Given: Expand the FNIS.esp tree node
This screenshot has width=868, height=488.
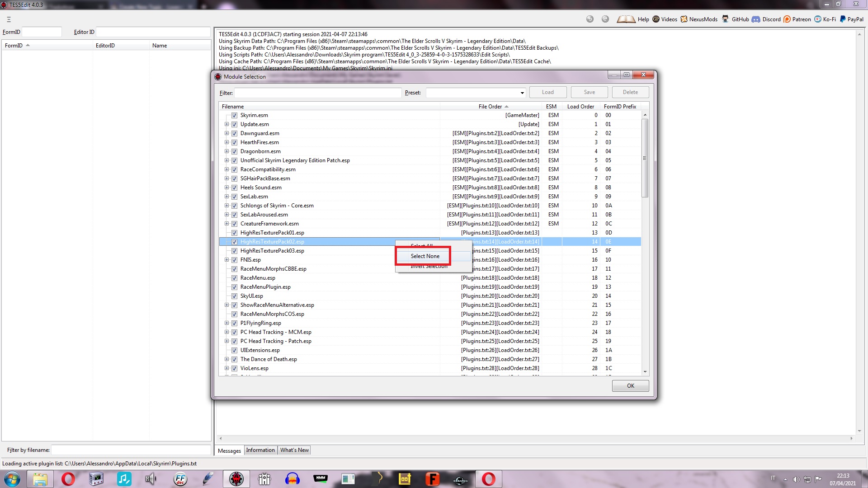Looking at the screenshot, I should coord(226,260).
